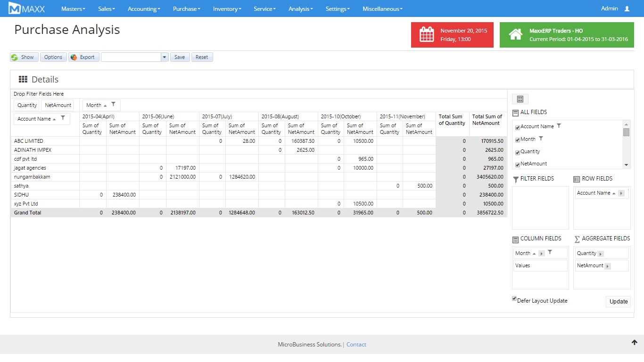
Task: Toggle the Defer Layout Update checkbox
Action: click(x=514, y=299)
